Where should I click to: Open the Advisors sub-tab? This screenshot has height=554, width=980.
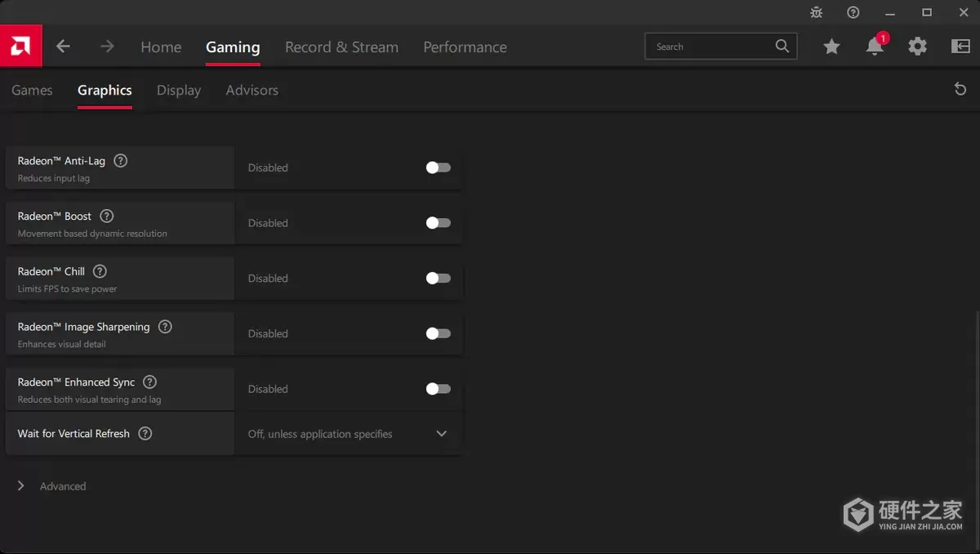point(252,90)
